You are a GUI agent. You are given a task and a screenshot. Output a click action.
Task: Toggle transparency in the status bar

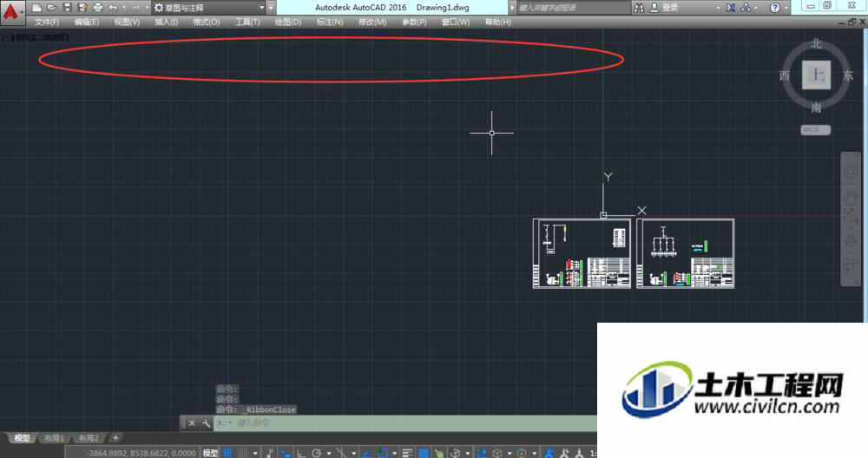[x=424, y=453]
